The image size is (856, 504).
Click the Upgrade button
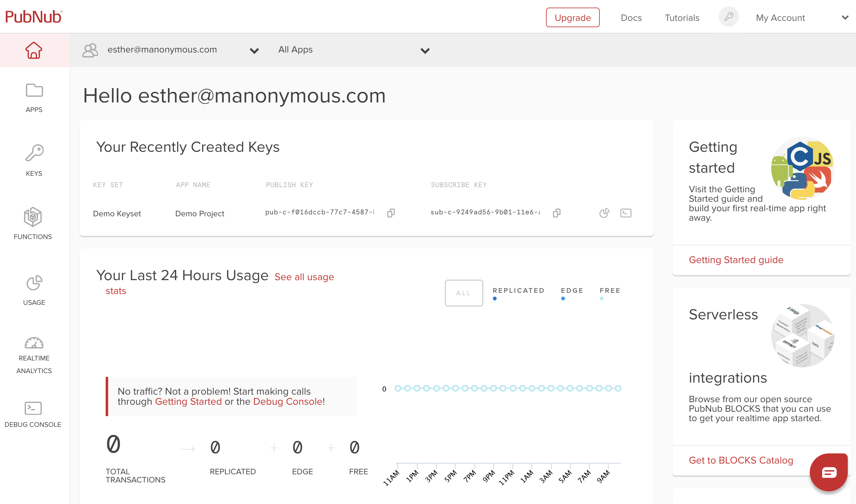click(x=573, y=17)
